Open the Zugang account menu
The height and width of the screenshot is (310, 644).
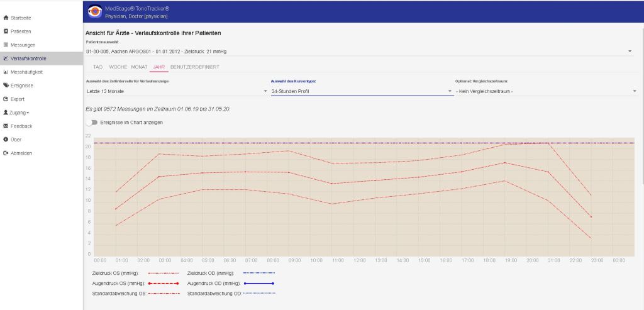(x=19, y=113)
